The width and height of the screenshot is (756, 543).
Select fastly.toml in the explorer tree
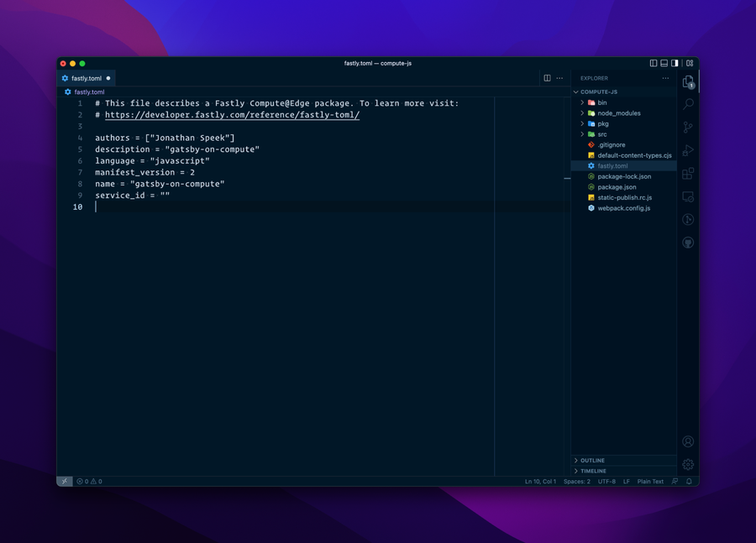point(624,165)
